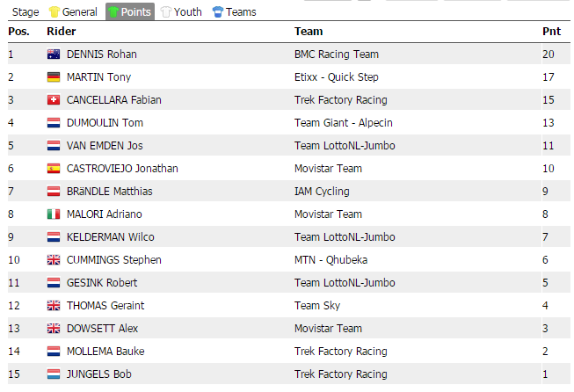Click the Pnt column header
Viewport: 574px width, 392px height.
(x=551, y=32)
